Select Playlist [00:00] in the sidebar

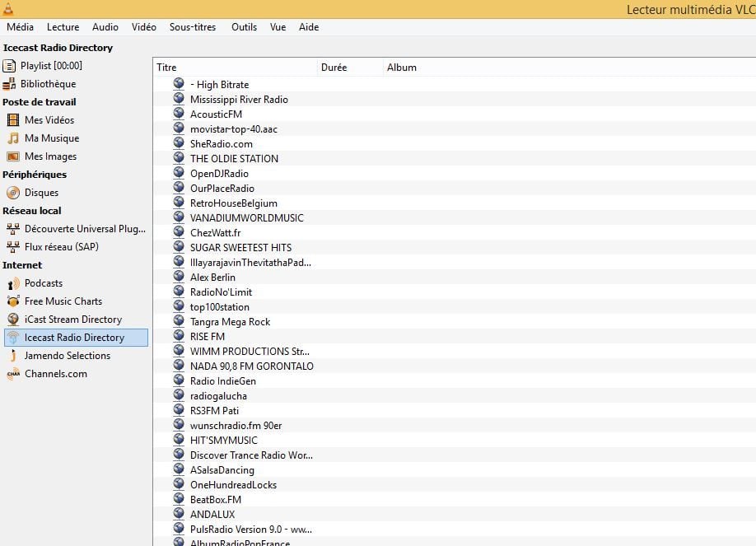(51, 66)
